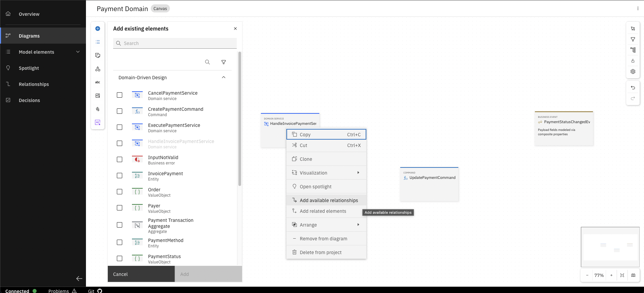
Task: Check the Payer ValueObject checkbox
Action: pyautogui.click(x=120, y=208)
